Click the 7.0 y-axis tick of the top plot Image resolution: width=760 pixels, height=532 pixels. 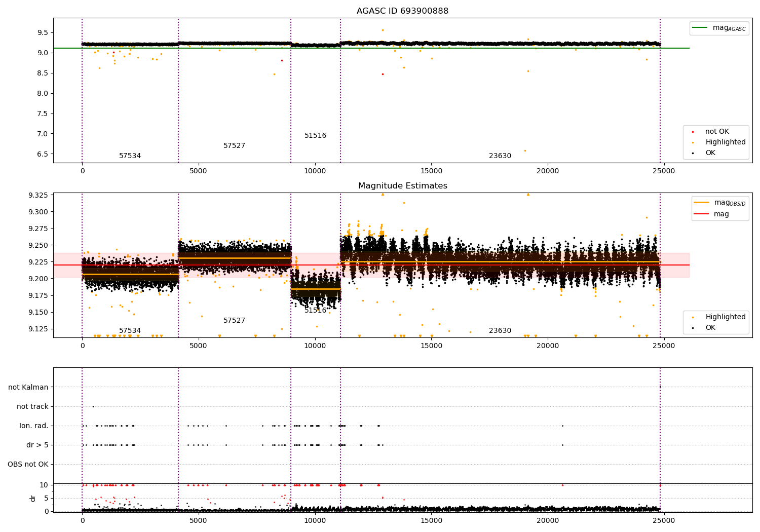pyautogui.click(x=43, y=134)
